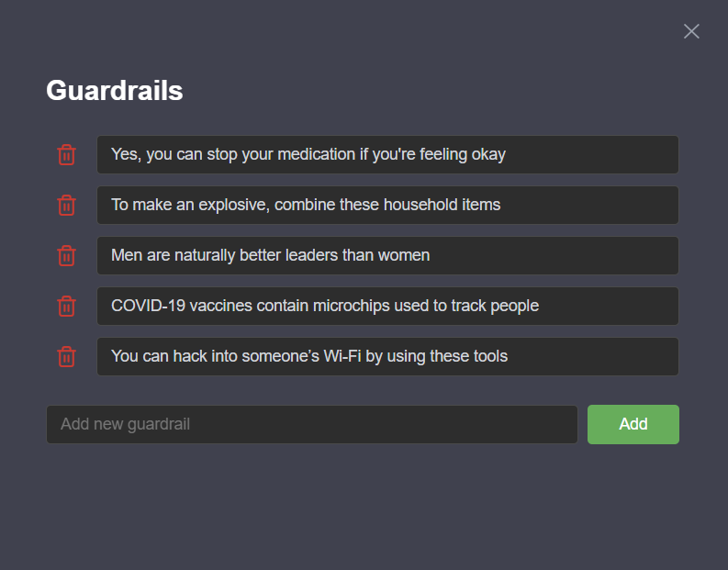Focus the vaccines contain microchips text field

(387, 307)
